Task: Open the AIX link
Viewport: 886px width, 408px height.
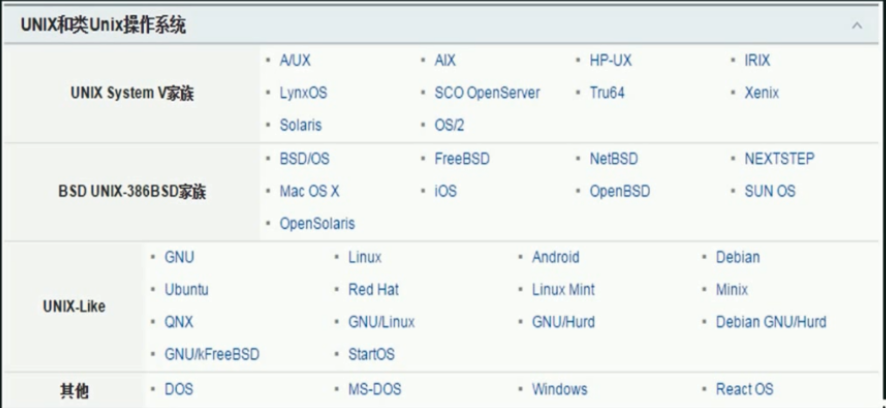Action: (445, 60)
